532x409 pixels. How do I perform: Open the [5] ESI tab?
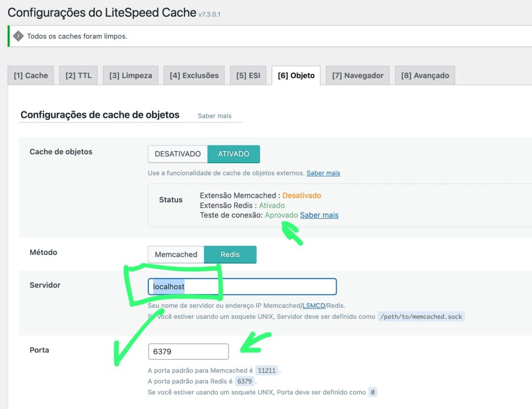248,75
